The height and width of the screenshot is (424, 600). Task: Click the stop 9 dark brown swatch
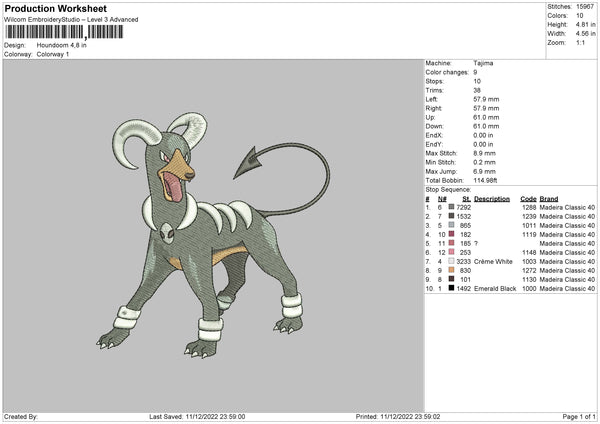tap(452, 279)
